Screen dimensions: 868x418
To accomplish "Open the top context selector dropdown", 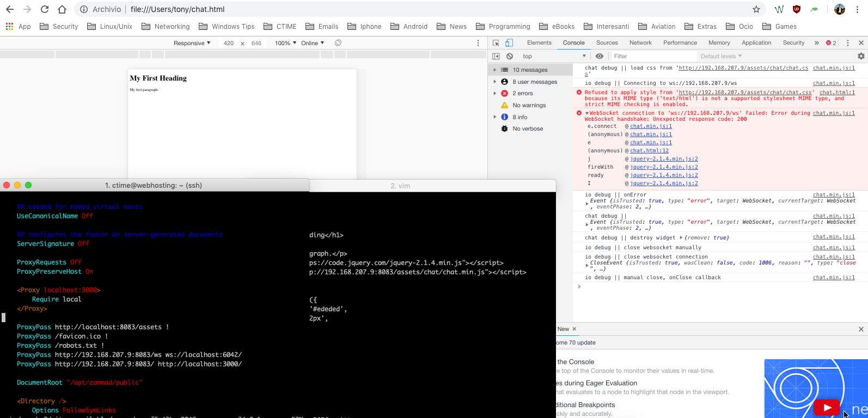I will tap(554, 56).
